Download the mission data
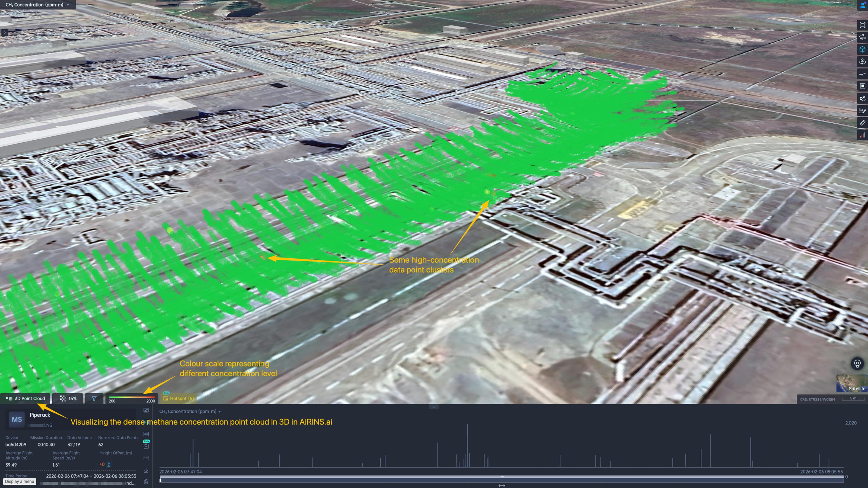Screen dimensions: 868x488 [x=146, y=470]
